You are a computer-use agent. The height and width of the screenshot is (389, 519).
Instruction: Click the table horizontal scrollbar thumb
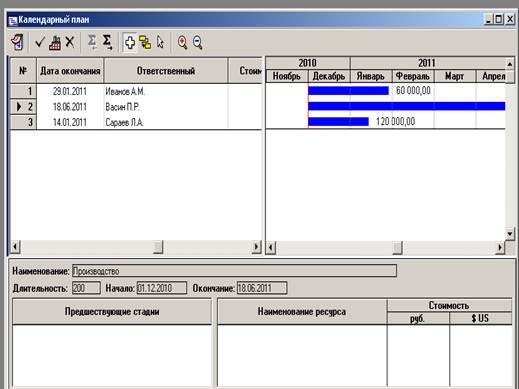pos(158,247)
